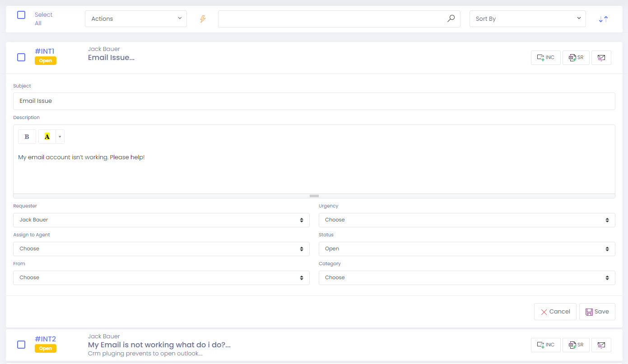Tick the checkbox for ticket #INT1
Viewport: 628px width, 364px height.
[x=21, y=57]
